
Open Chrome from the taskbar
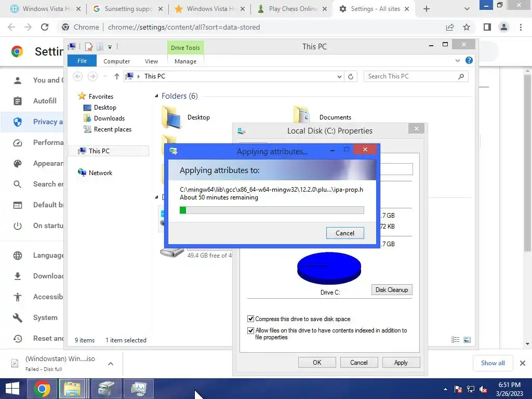coord(42,389)
